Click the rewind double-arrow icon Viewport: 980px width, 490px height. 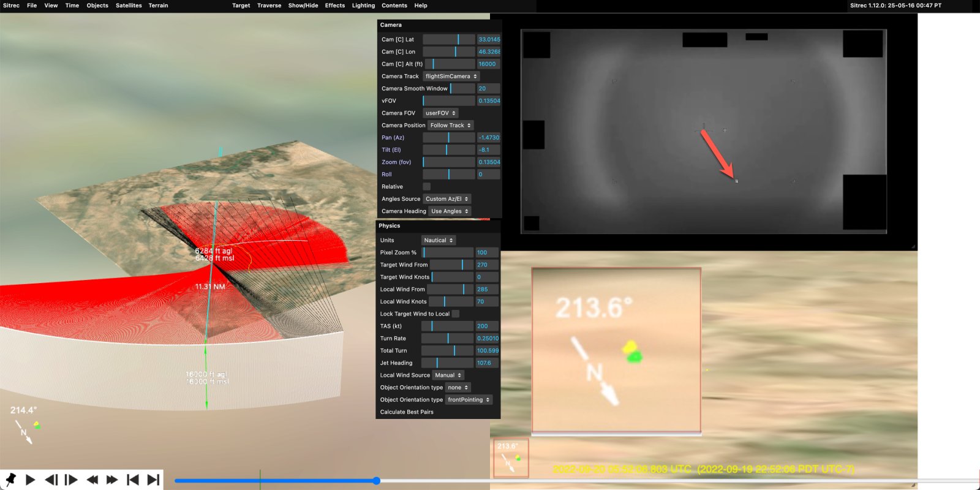[92, 480]
